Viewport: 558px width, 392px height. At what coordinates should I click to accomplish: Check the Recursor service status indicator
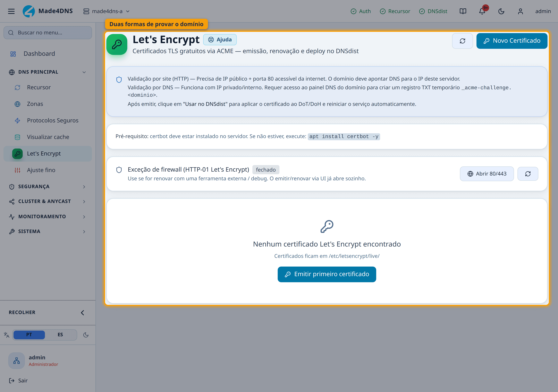(395, 11)
